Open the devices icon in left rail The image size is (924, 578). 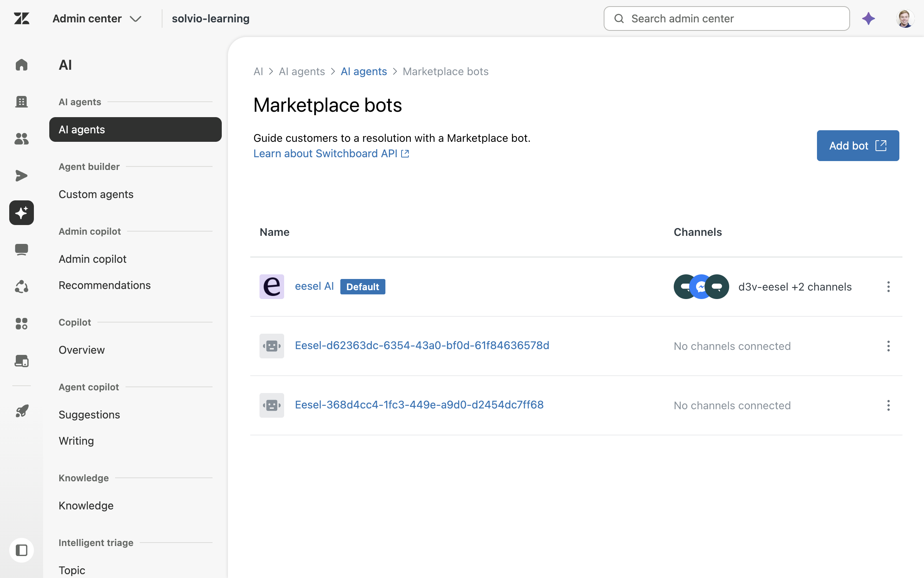[22, 361]
